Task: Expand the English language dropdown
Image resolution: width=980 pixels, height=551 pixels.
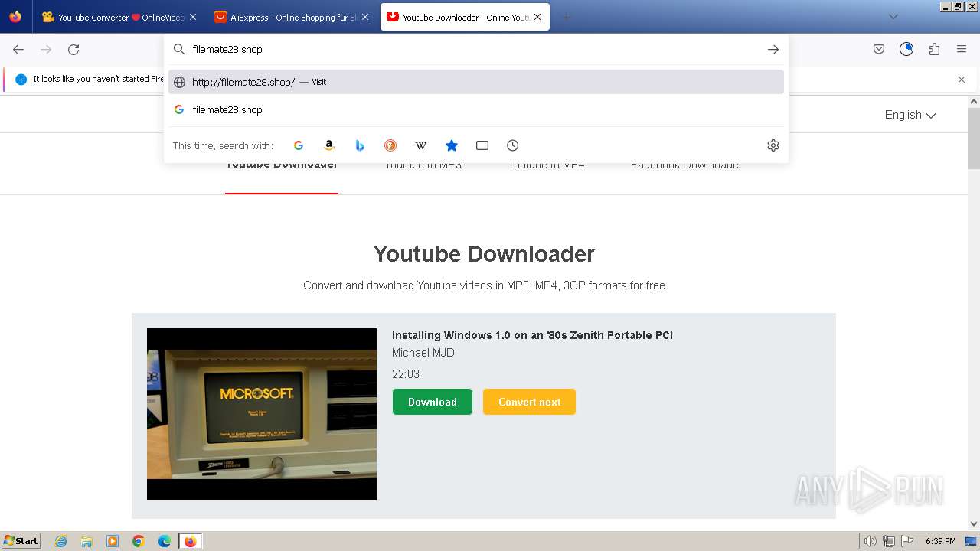Action: (910, 115)
